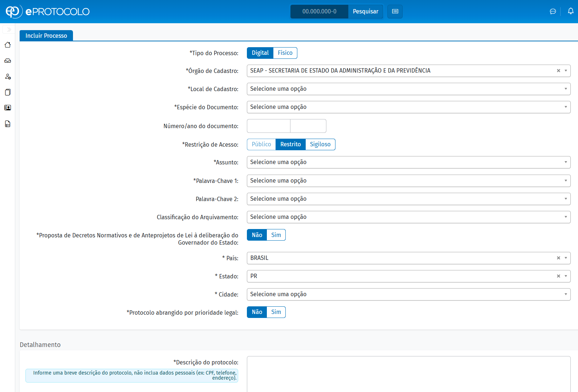Screen dimensions: 578x392
Task: Open the Local de Cadastro dropdown
Action: click(x=408, y=89)
